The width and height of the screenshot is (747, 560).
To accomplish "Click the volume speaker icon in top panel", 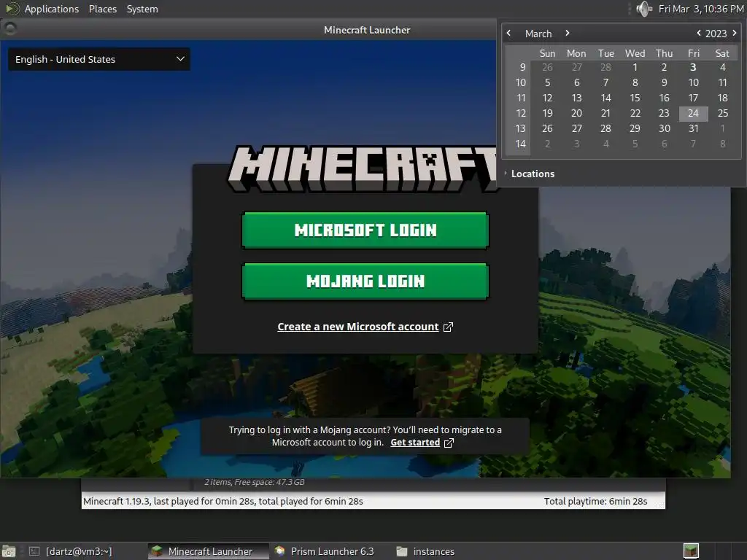I will point(643,9).
